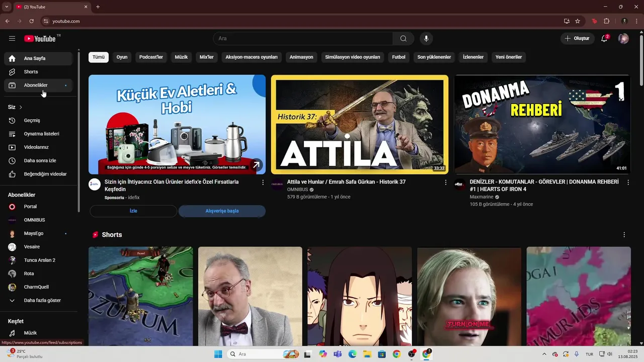This screenshot has width=644, height=362.
Task: Open the hamburger guide menu
Action: pos(12,39)
